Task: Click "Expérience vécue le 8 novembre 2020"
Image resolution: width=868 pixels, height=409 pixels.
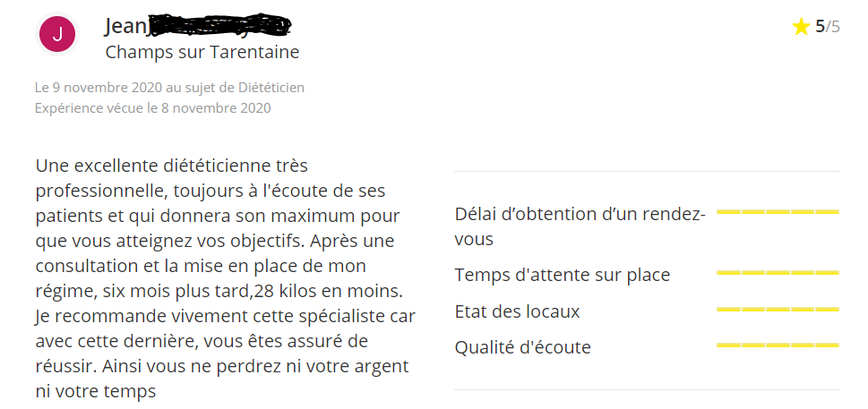Action: 152,108
